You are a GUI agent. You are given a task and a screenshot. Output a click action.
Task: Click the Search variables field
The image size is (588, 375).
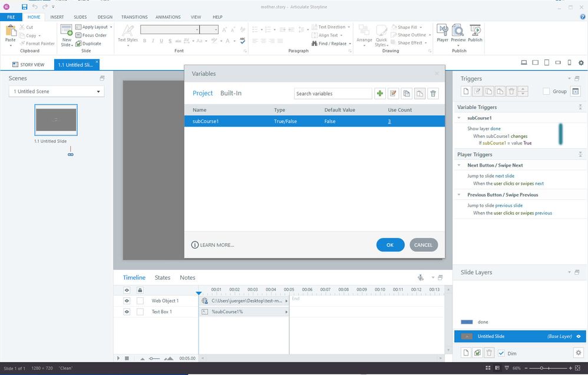(x=332, y=94)
